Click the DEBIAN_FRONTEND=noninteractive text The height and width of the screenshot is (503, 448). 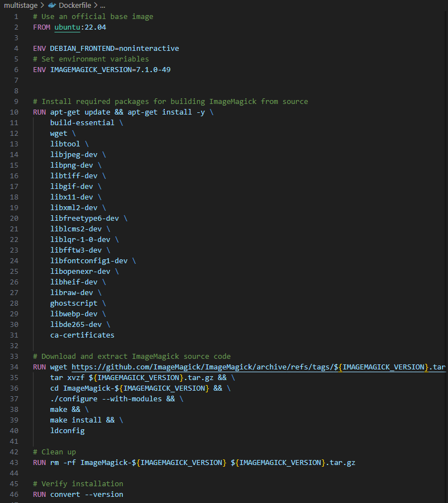pos(115,48)
